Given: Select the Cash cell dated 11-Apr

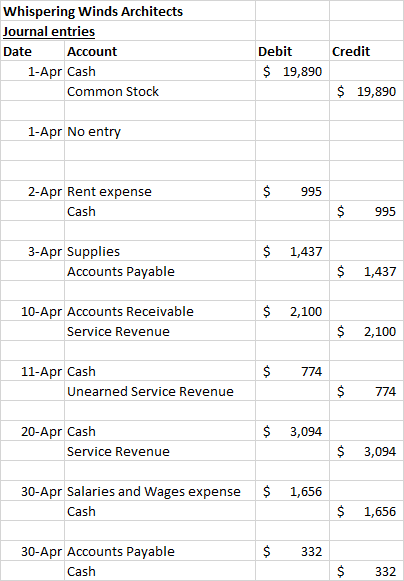Looking at the screenshot, I should coord(160,371).
